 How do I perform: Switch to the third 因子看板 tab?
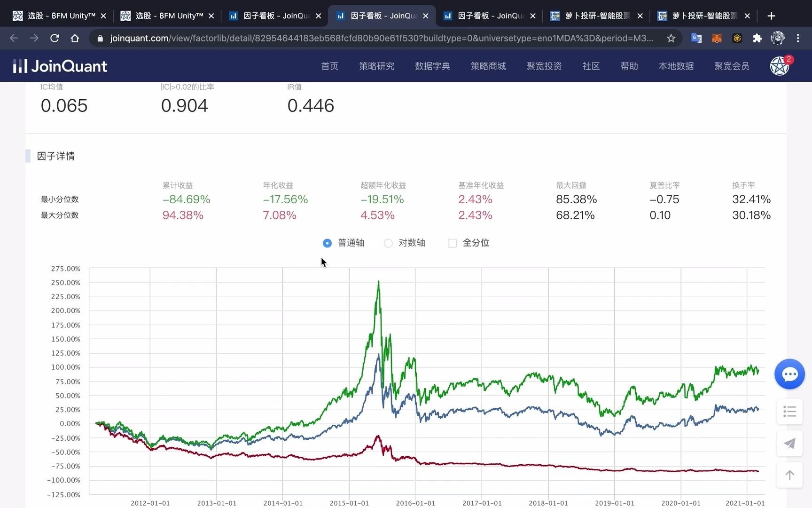pos(489,16)
